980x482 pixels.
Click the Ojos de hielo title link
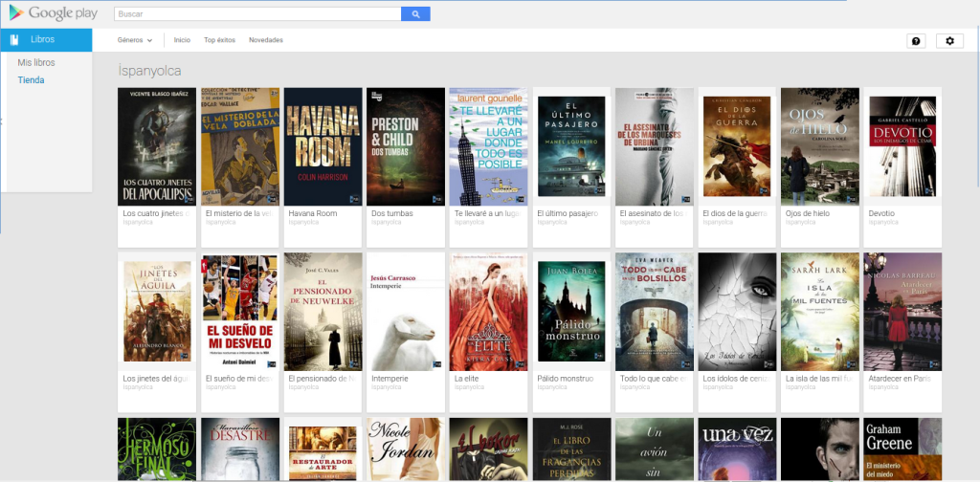click(x=808, y=213)
